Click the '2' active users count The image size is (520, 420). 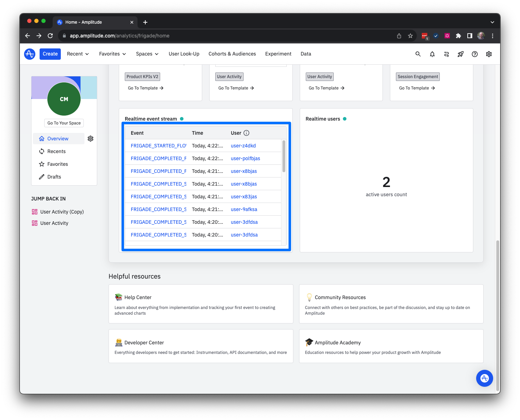click(386, 182)
